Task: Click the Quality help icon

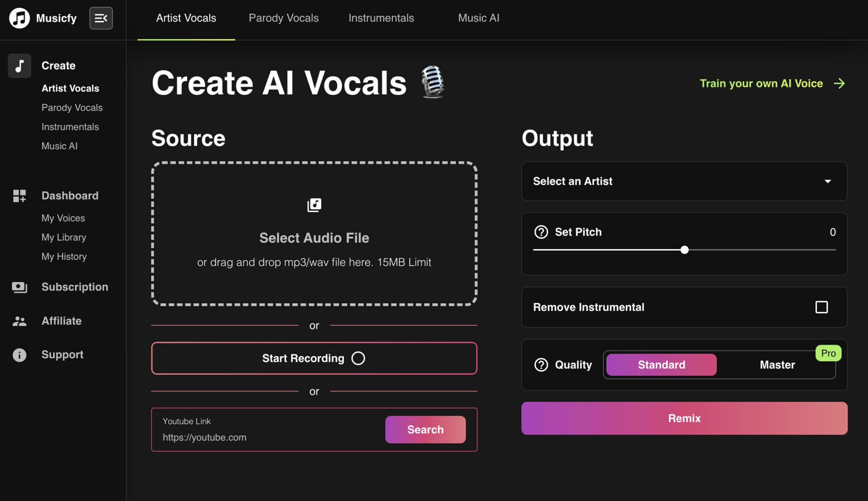Action: [x=541, y=365]
